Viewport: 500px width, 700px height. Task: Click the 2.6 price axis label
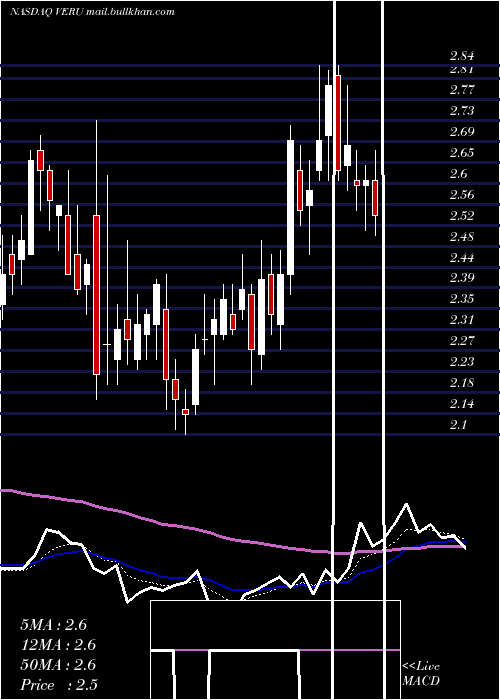pyautogui.click(x=459, y=174)
